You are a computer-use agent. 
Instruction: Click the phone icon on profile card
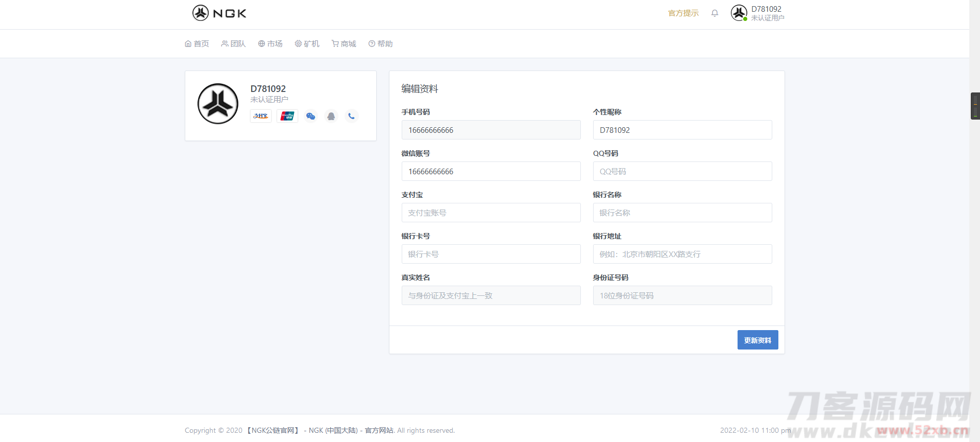coord(351,116)
